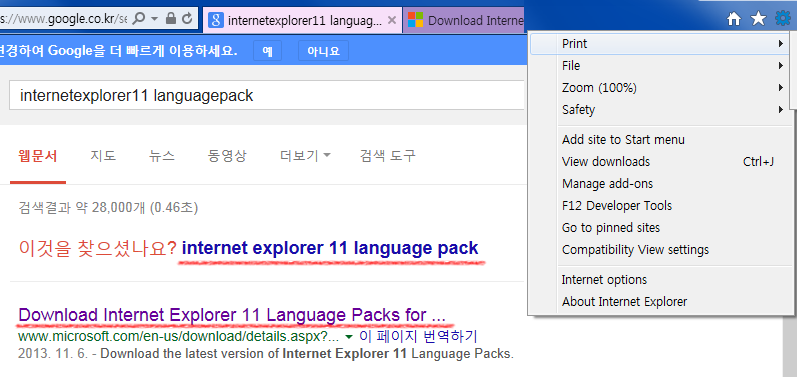
Task: Expand the File submenu arrow
Action: point(780,66)
